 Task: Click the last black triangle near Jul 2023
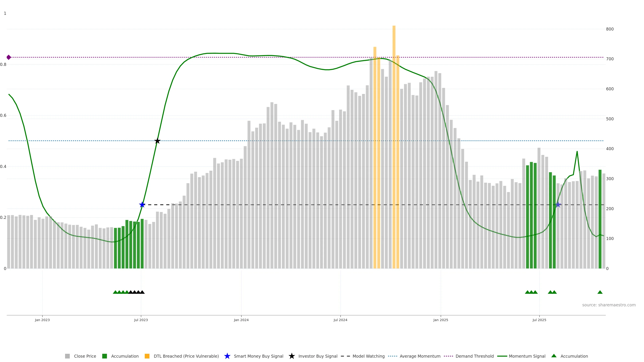click(x=142, y=292)
